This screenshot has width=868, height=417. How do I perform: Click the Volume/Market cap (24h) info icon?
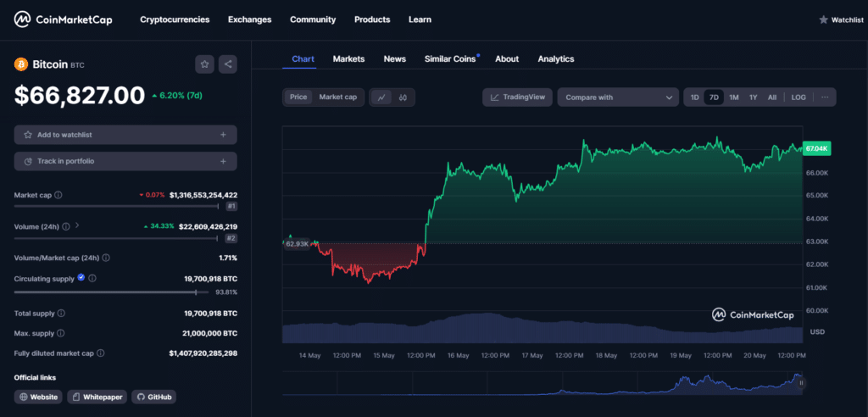click(106, 258)
